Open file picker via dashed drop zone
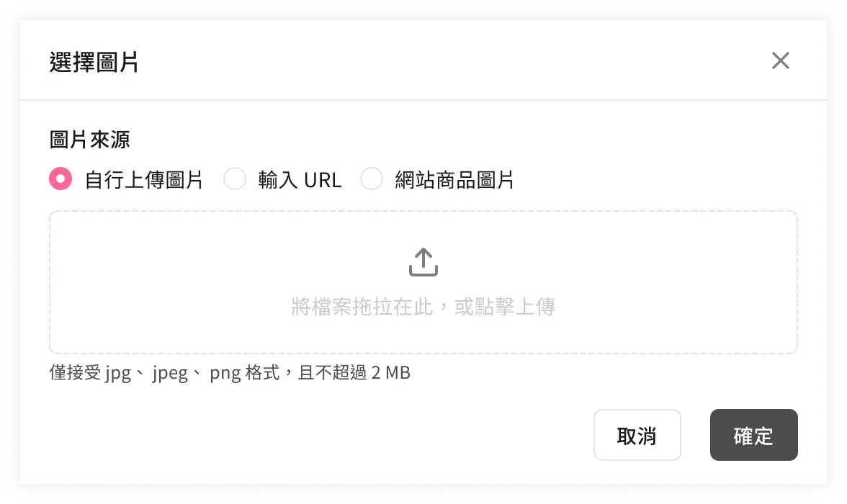The height and width of the screenshot is (504, 847). point(423,282)
